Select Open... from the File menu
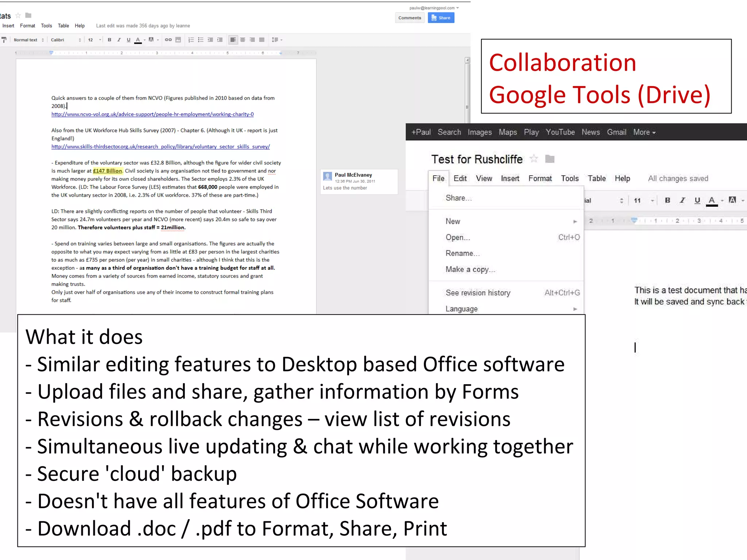 507,237
